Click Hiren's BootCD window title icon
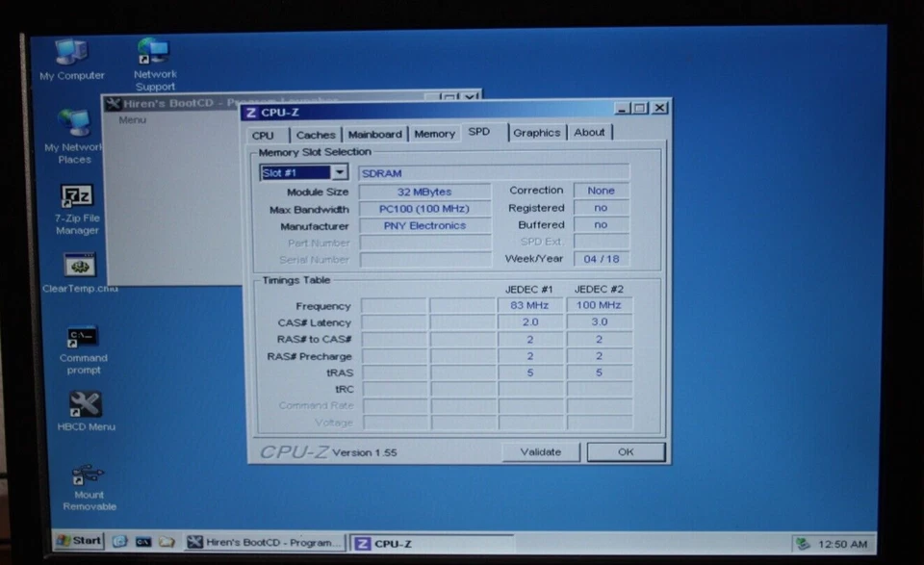This screenshot has height=565, width=924. [113, 104]
